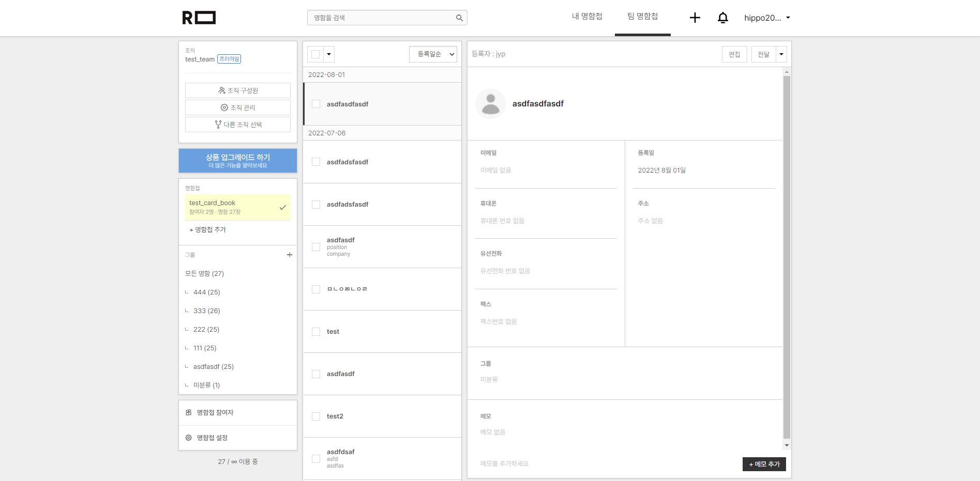Click the + 메모 추가 button
Viewport: 980px width, 481px height.
point(764,464)
